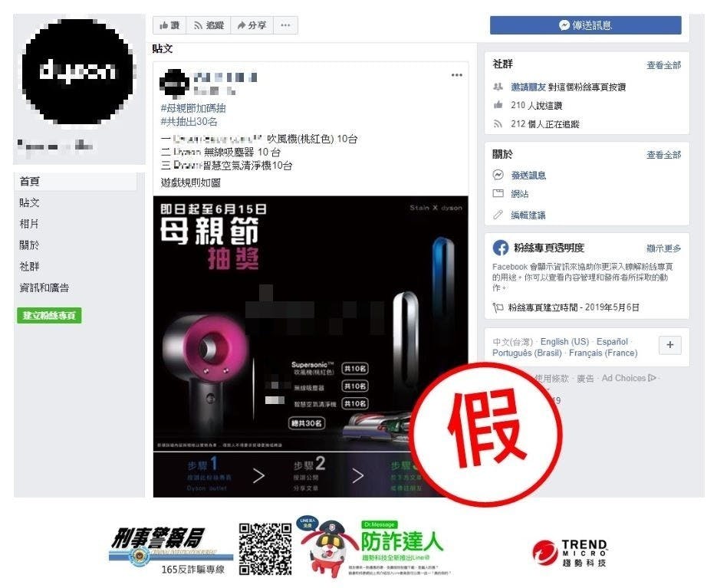Click the 傳送訊息 Messenger button
The width and height of the screenshot is (717, 588).
(585, 25)
